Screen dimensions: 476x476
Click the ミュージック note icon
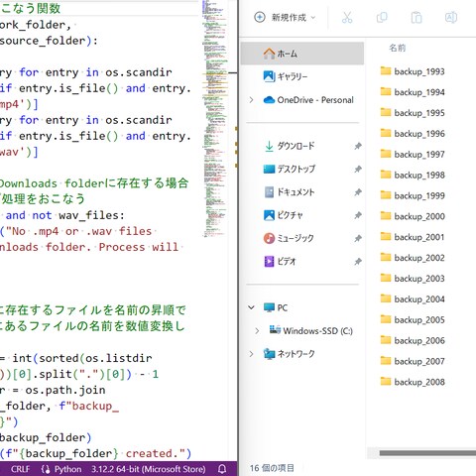click(269, 238)
